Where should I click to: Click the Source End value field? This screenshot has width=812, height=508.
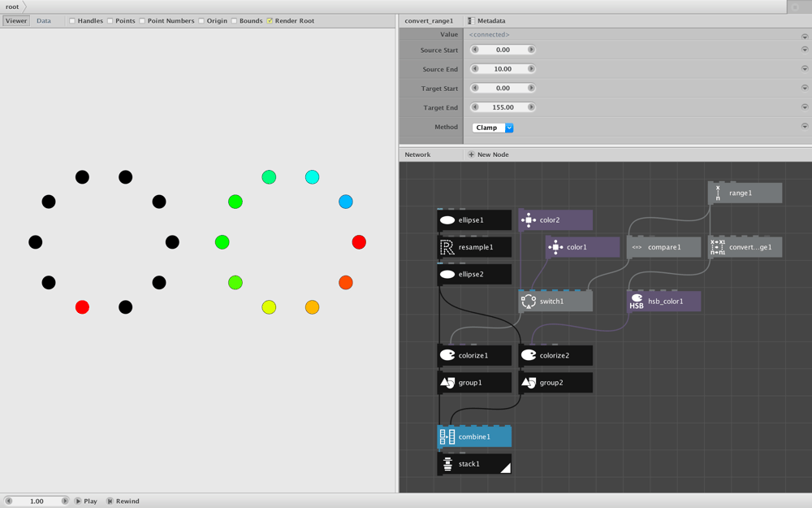pos(503,69)
